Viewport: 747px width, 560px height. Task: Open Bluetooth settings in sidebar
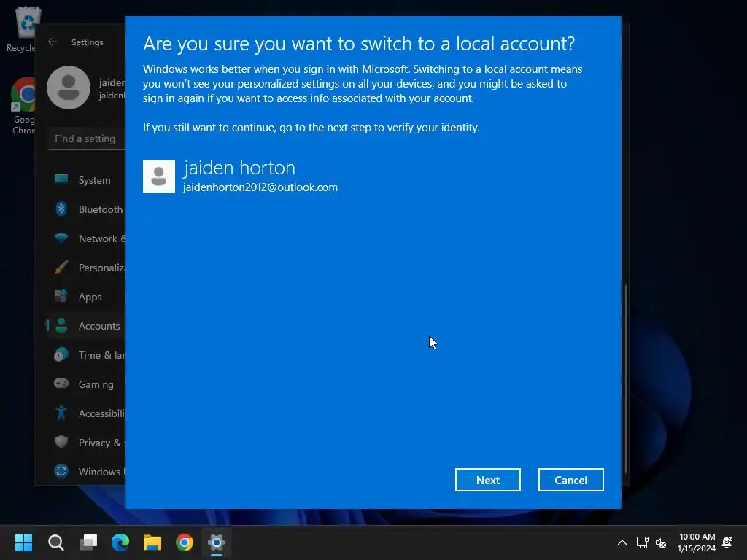coord(87,209)
